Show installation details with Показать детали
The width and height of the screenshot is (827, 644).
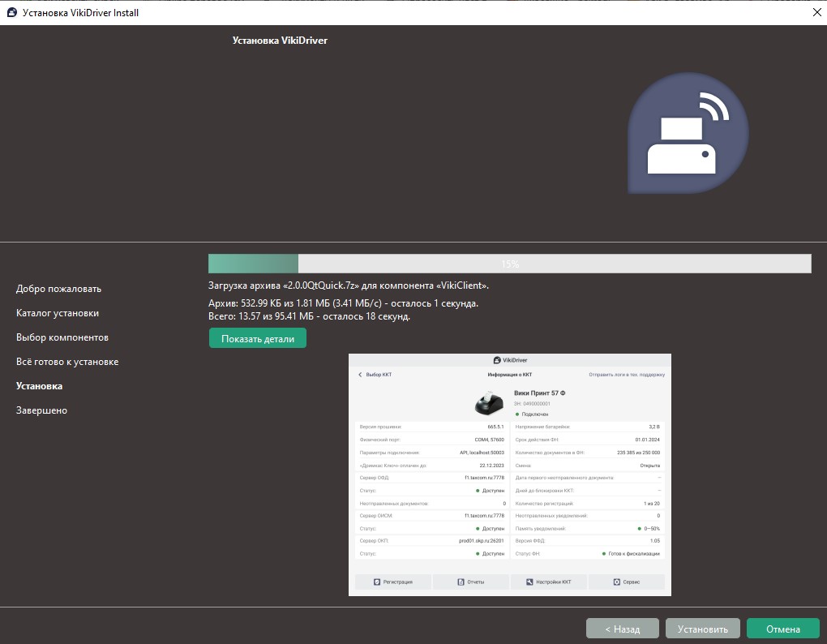pyautogui.click(x=257, y=338)
